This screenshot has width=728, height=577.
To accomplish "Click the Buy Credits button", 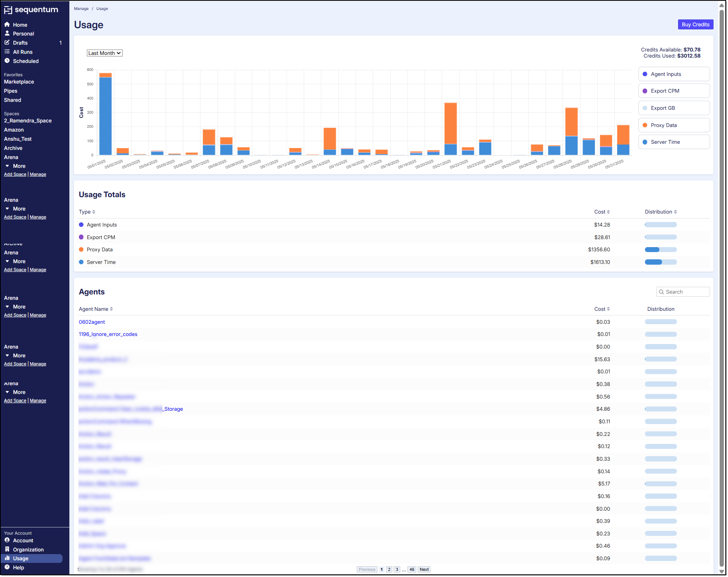I will tap(695, 24).
